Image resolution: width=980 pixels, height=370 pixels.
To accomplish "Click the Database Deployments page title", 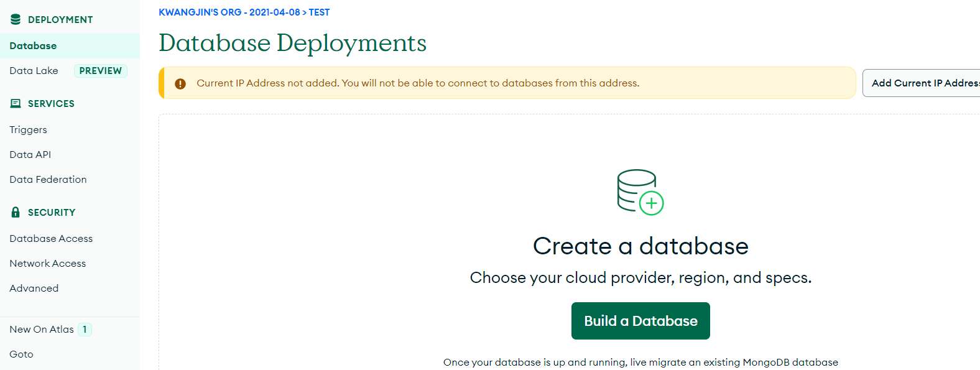I will click(x=292, y=43).
